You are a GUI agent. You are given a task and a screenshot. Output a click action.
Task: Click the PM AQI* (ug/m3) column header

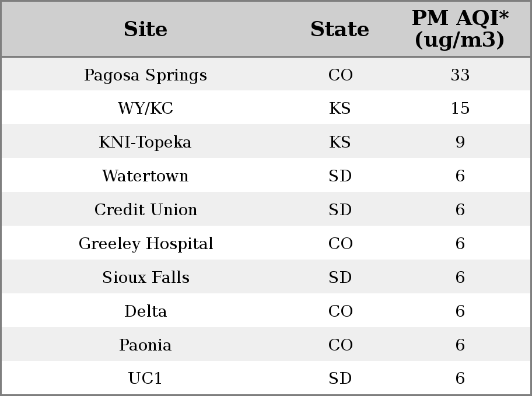[x=460, y=29]
